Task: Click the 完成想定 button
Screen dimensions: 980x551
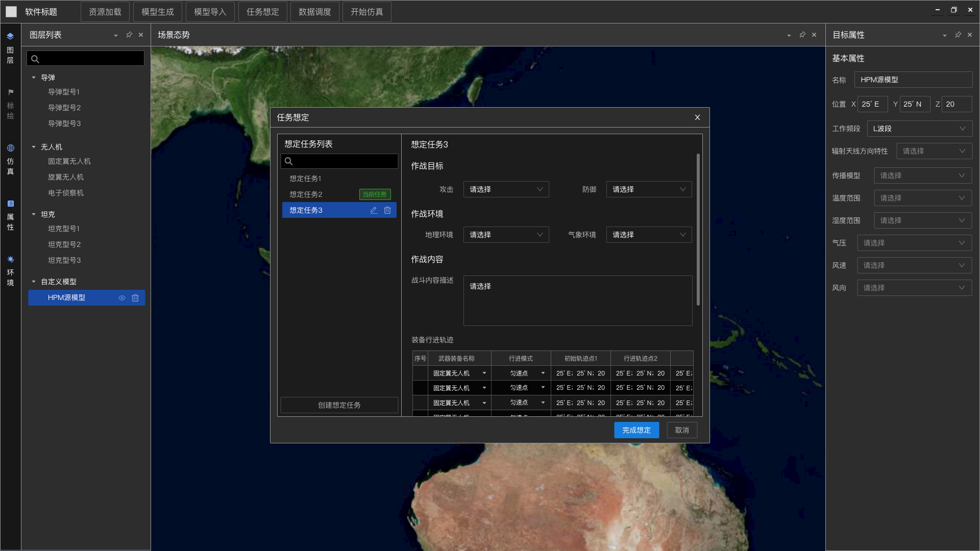Action: coord(636,430)
